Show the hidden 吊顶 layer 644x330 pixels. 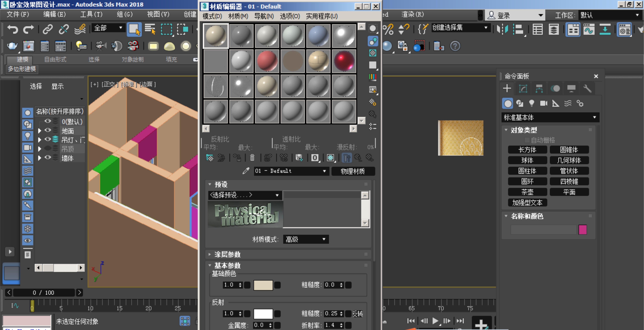click(x=48, y=148)
